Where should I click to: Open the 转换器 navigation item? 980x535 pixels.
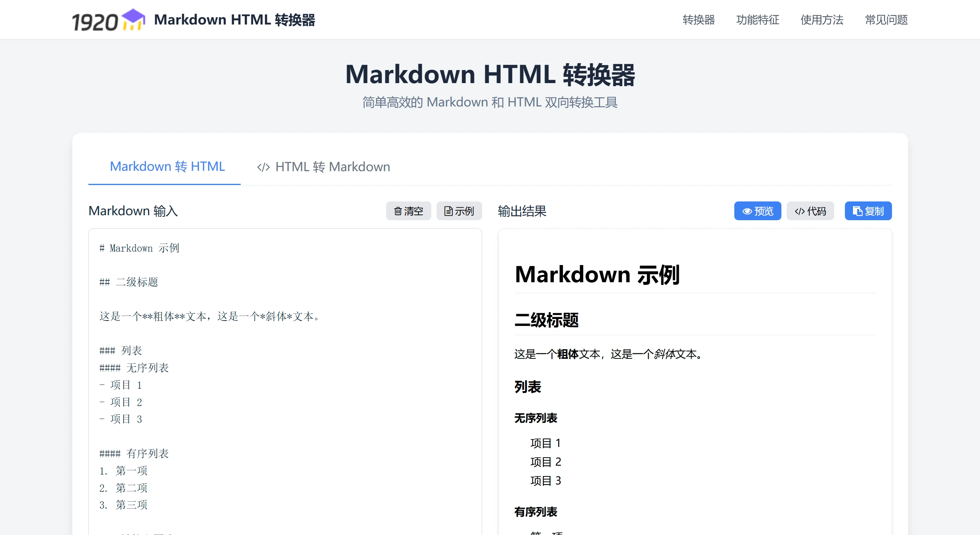point(699,20)
